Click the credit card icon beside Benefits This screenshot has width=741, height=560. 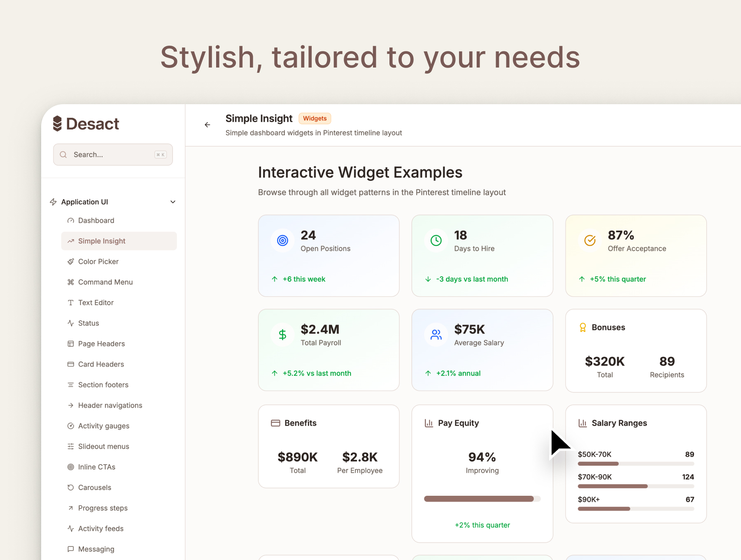point(275,423)
